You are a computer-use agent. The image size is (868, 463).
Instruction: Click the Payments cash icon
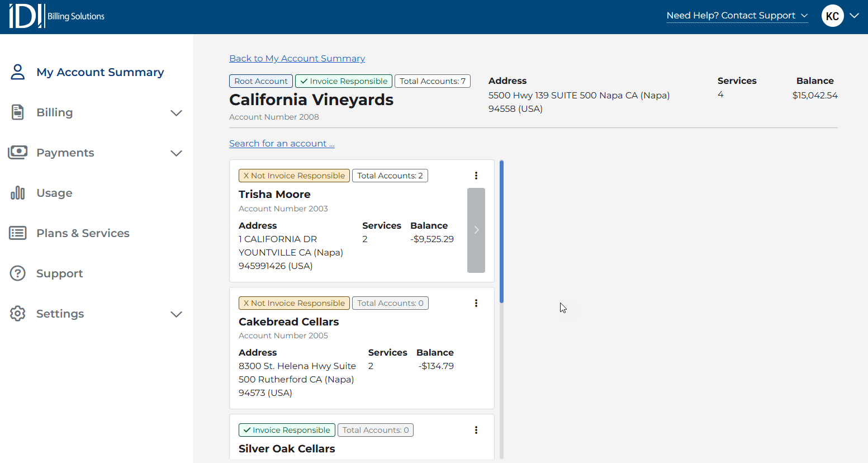click(x=18, y=153)
